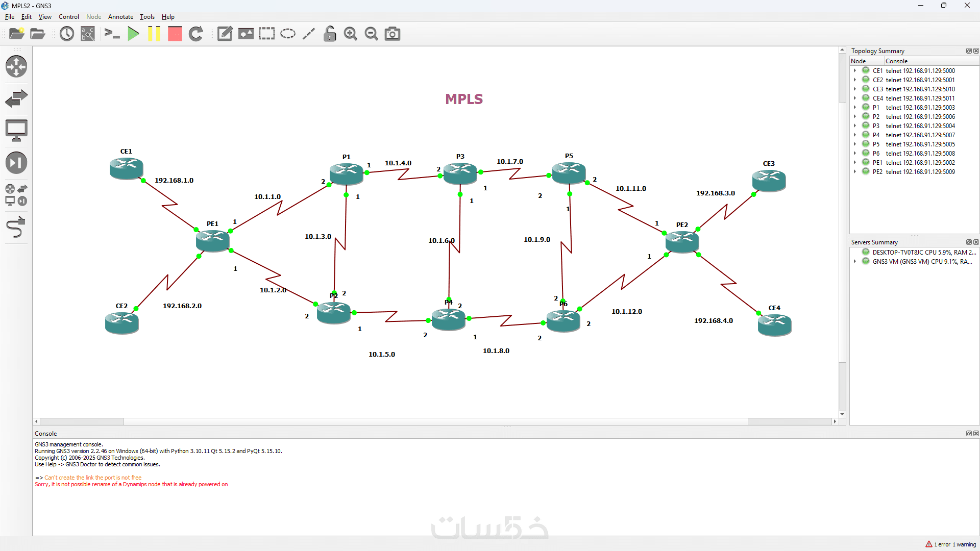Image resolution: width=980 pixels, height=551 pixels.
Task: Suspend all nodes with yellow pause icon
Action: coord(154,34)
